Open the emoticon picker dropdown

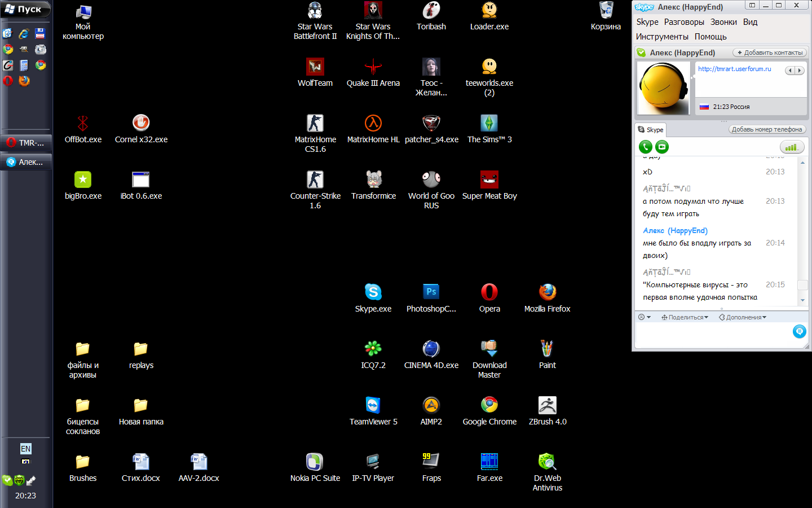[x=645, y=317]
